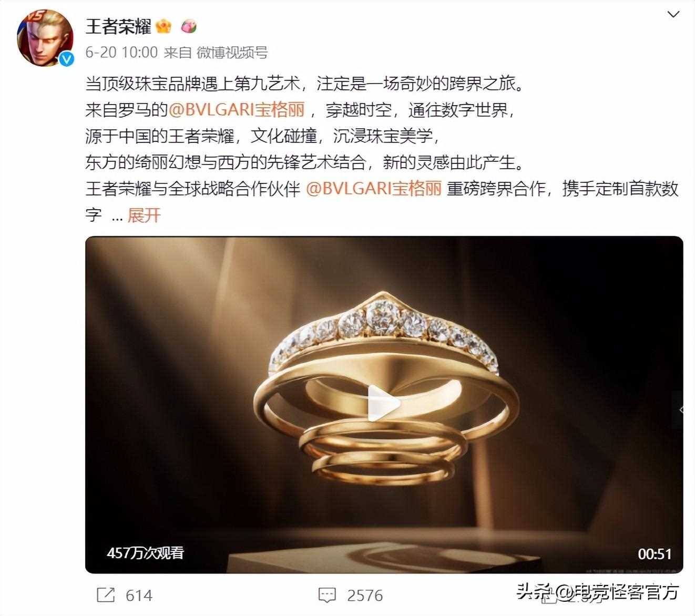Open comments via speech bubble icon
This screenshot has width=695, height=616.
point(327,596)
